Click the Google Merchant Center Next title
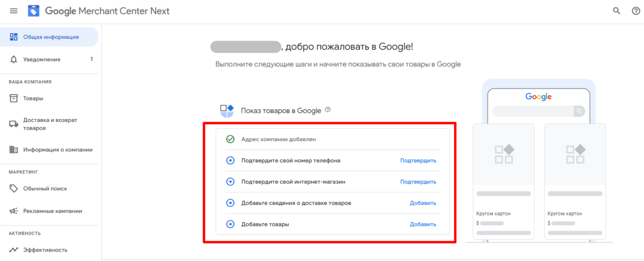Screen dimensions: 644x261 point(107,11)
